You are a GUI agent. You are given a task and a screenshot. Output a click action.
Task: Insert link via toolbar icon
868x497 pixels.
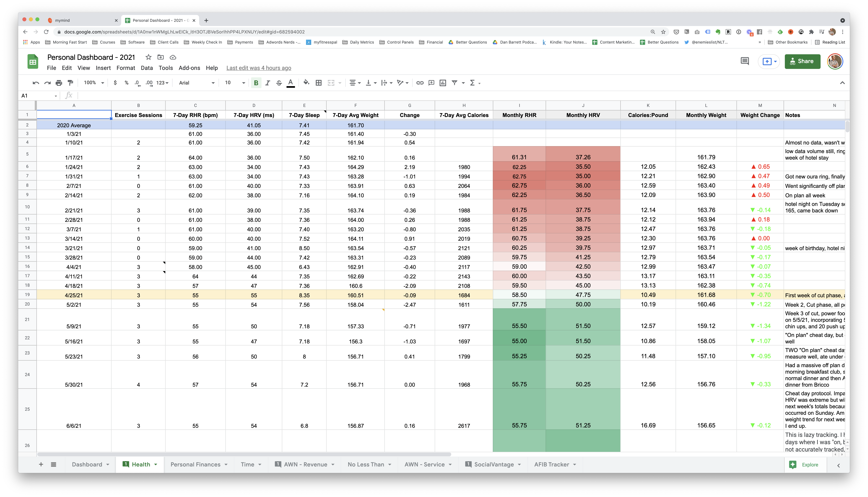(x=420, y=83)
